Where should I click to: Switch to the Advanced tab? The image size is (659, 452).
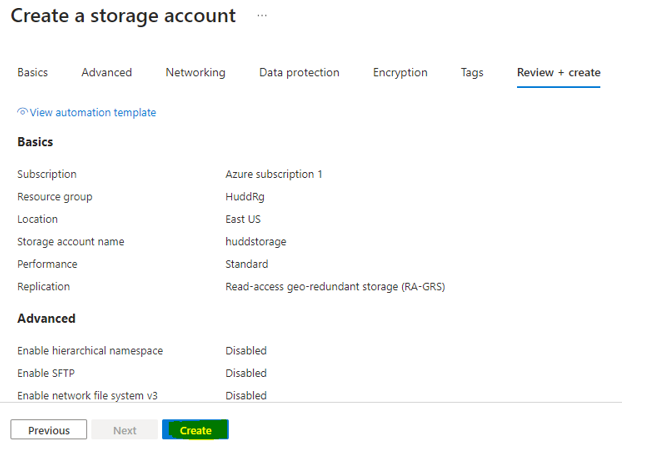tap(106, 72)
